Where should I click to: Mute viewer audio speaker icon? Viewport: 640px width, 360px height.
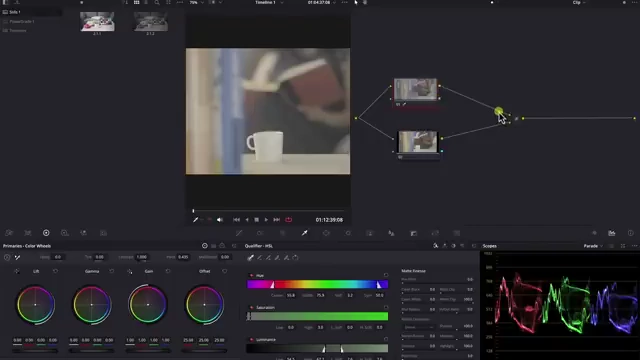pyautogui.click(x=220, y=220)
